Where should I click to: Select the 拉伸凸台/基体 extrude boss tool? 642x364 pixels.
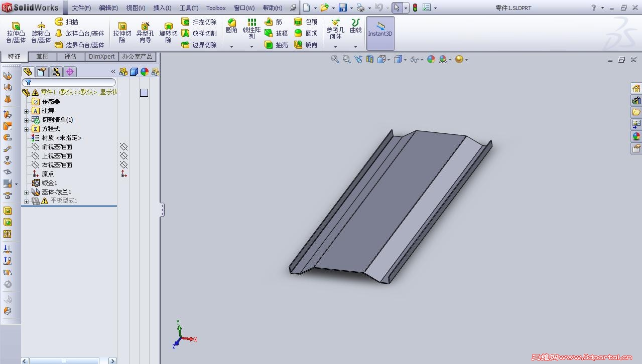point(16,33)
